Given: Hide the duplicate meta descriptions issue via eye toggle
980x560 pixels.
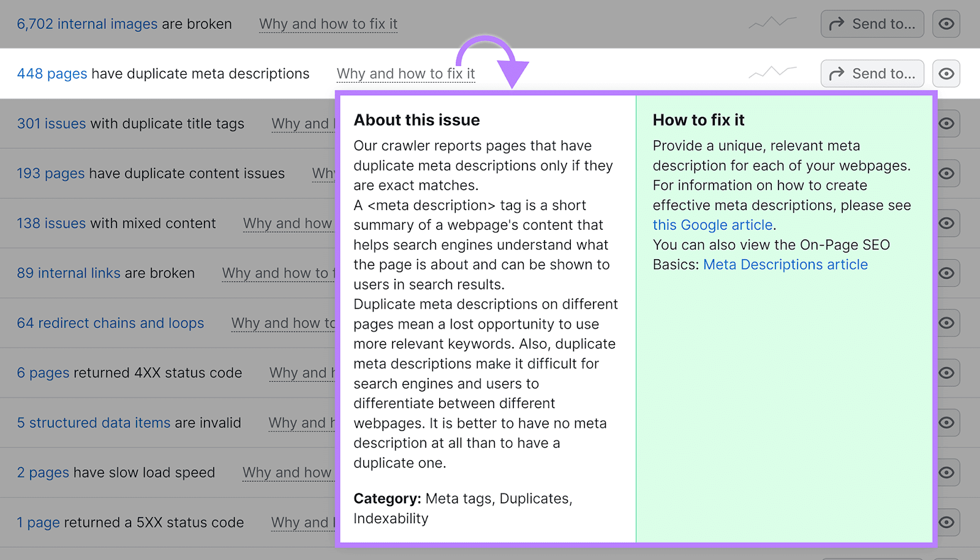Looking at the screenshot, I should click(946, 74).
